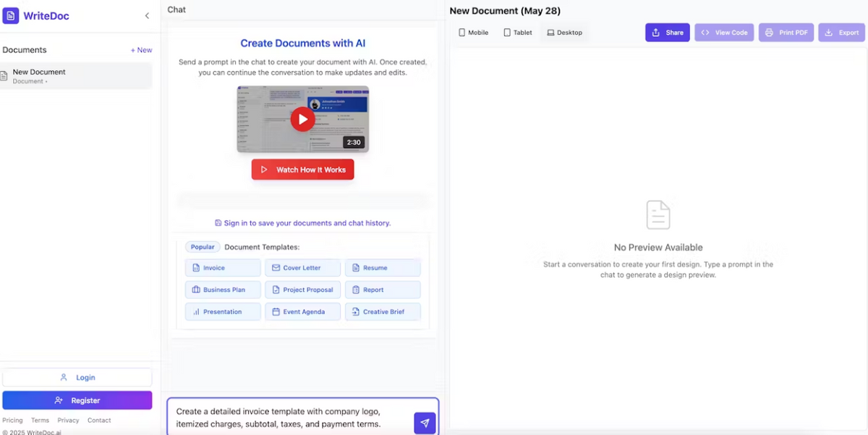Screen dimensions: 868x435
Task: Switch preview to Tablet view
Action: (x=517, y=32)
